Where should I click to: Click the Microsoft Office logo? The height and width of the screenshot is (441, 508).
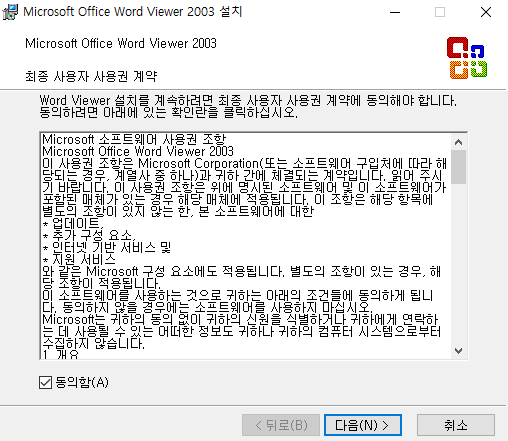coord(467,58)
